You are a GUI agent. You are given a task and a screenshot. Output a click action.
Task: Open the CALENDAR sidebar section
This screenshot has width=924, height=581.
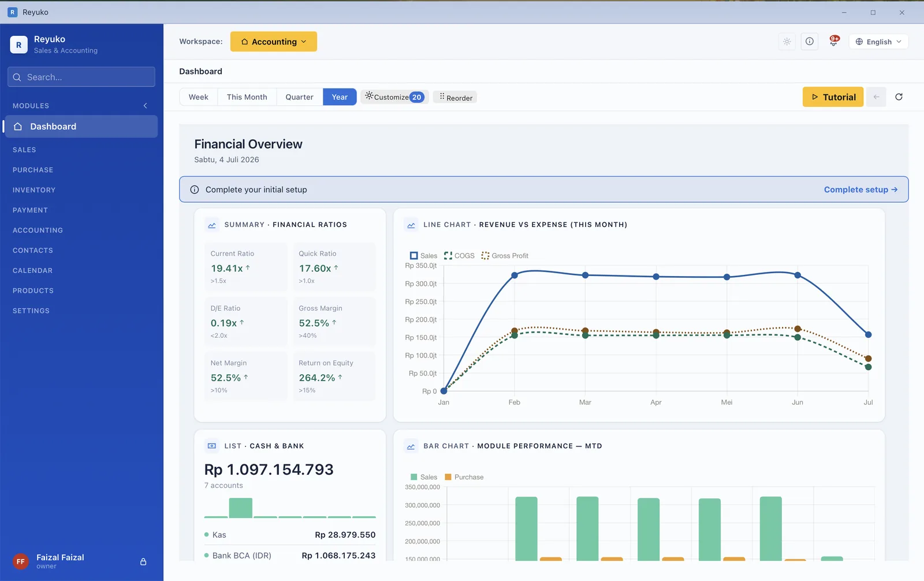(32, 271)
